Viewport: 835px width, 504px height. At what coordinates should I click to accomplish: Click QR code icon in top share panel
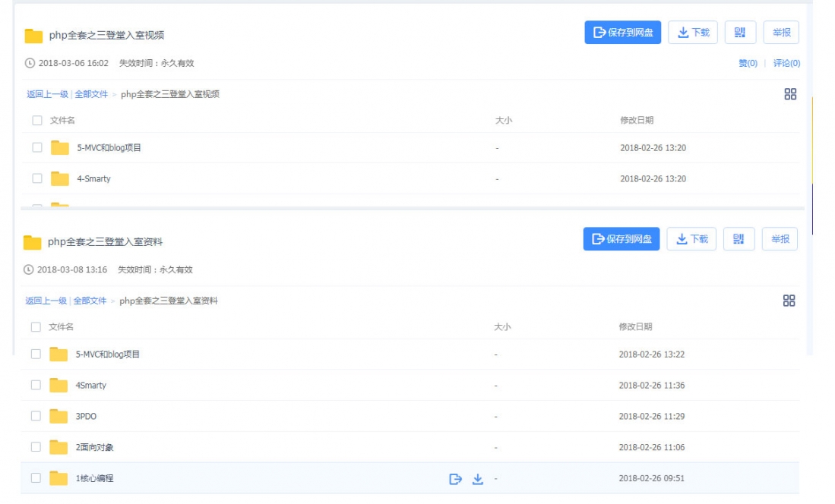pyautogui.click(x=739, y=33)
